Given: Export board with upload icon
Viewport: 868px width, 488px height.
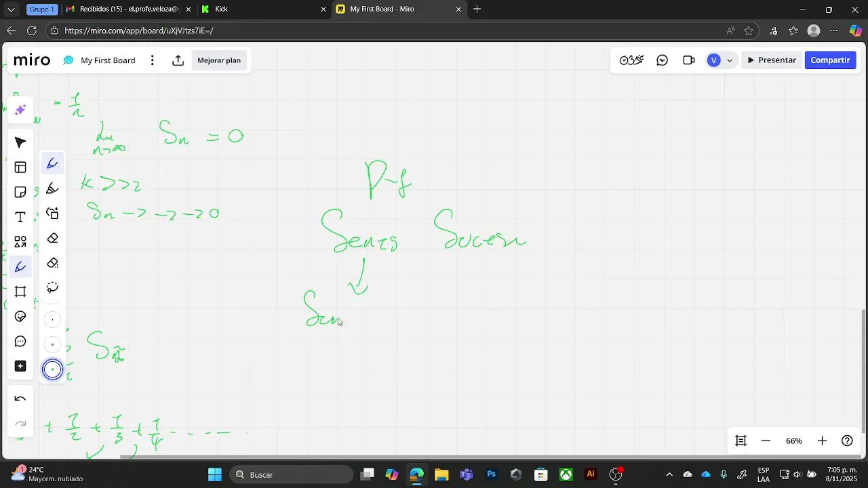Looking at the screenshot, I should (x=178, y=60).
